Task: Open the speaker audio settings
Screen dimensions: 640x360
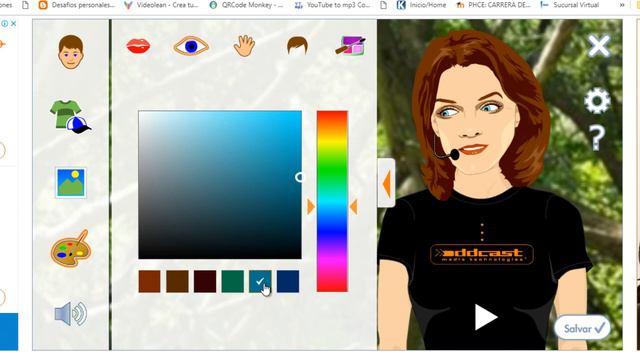Action: [71, 313]
